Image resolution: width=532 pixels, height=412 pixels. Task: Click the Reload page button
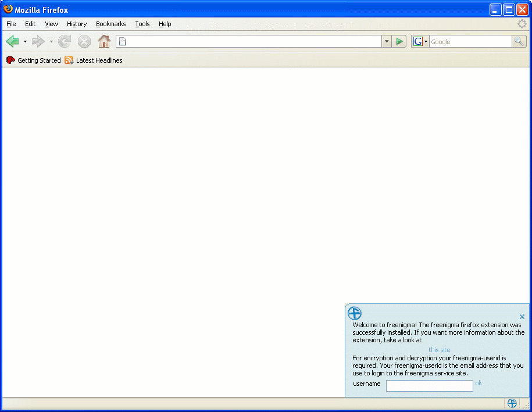(65, 42)
